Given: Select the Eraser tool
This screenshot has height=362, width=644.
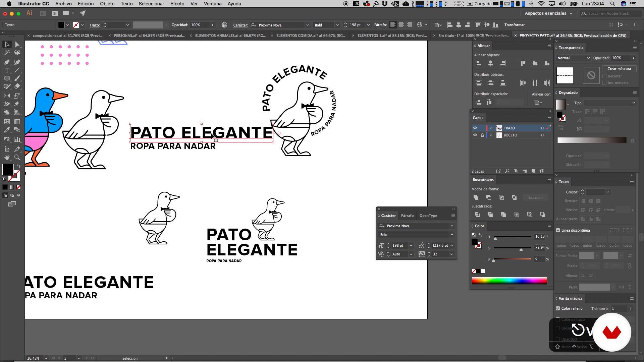Looking at the screenshot, I should (17, 86).
